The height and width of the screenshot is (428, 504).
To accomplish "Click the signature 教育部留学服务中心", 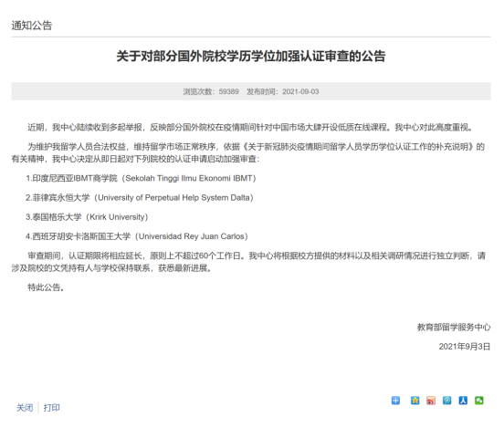I will click(x=454, y=327).
